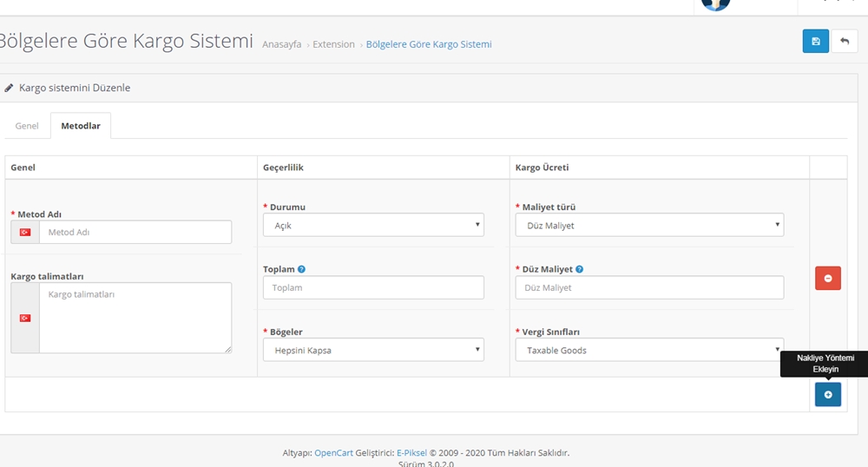Screen dimensions: 868x467
Task: Click the help icon next to Toplam
Action: tap(301, 269)
